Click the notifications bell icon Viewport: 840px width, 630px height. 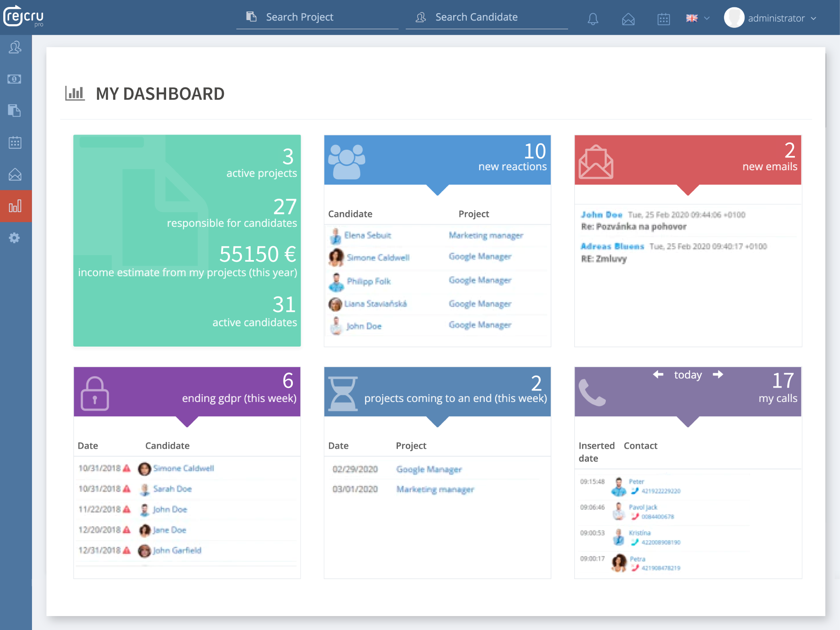click(x=593, y=19)
